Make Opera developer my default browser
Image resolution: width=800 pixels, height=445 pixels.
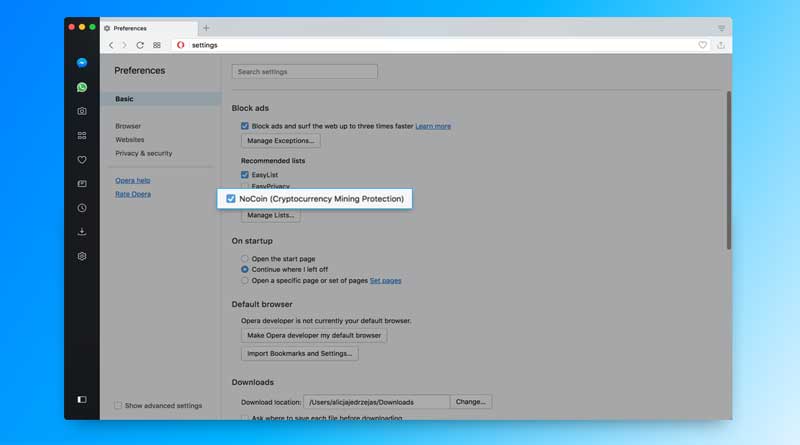(314, 335)
